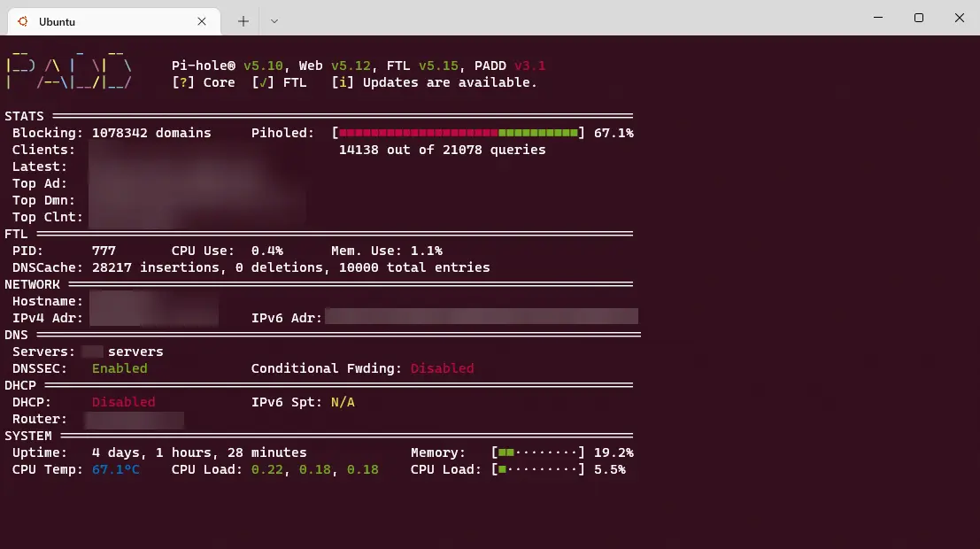The image size is (980, 549).
Task: Close the Ubuntu tab
Action: coord(204,19)
